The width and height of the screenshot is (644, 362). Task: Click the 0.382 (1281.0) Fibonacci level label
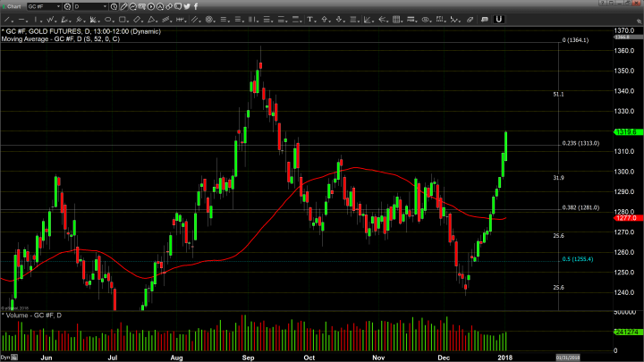pos(580,207)
